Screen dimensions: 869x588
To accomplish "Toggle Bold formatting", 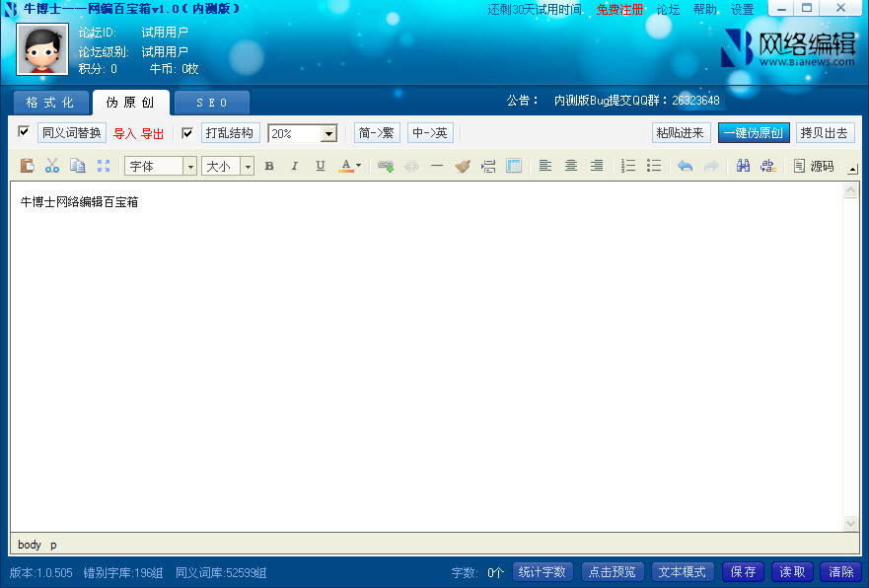I will click(x=269, y=166).
